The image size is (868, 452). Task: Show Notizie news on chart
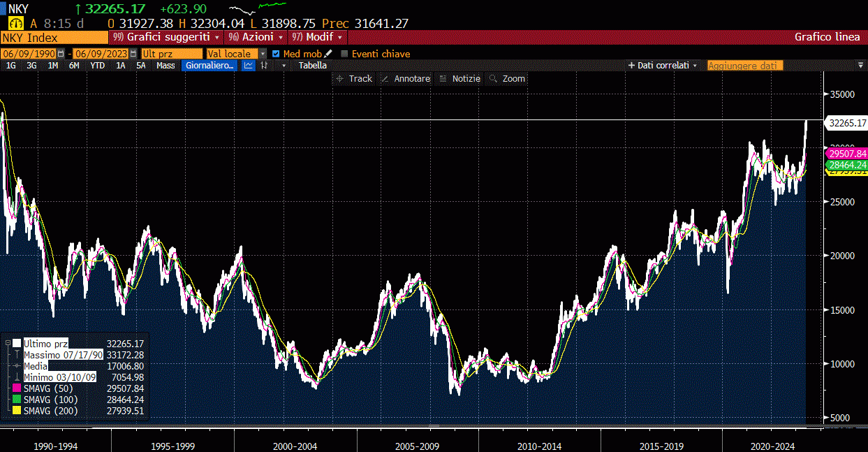coord(459,79)
